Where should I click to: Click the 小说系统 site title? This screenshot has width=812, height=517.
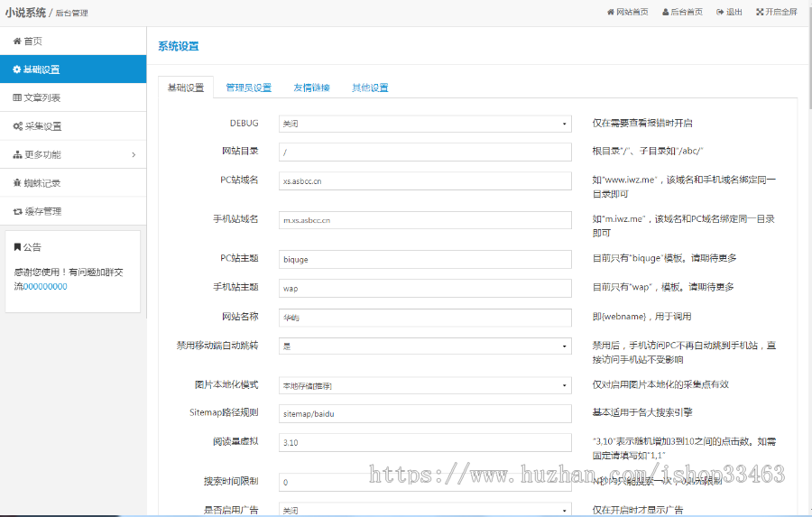tap(25, 13)
